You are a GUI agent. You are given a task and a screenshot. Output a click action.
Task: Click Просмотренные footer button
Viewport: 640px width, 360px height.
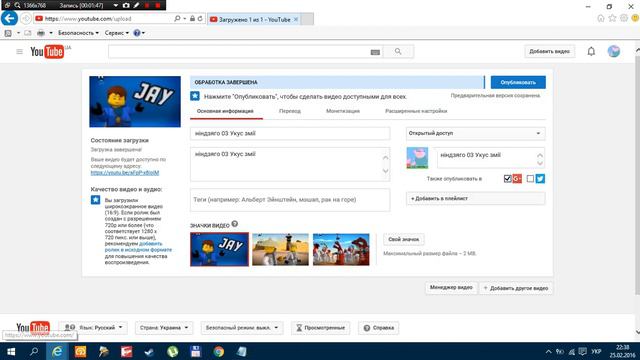[320, 327]
